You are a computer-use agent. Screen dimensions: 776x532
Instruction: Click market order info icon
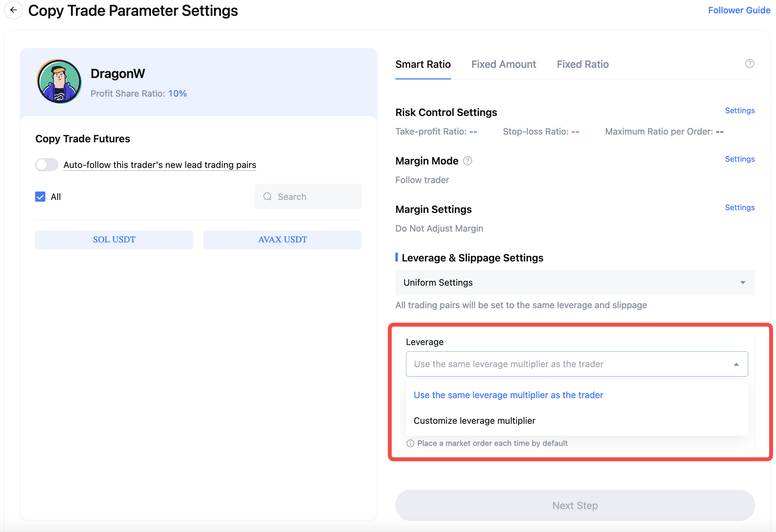410,443
